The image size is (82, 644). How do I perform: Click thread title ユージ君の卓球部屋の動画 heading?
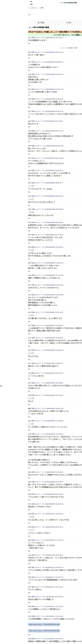pos(39,27)
